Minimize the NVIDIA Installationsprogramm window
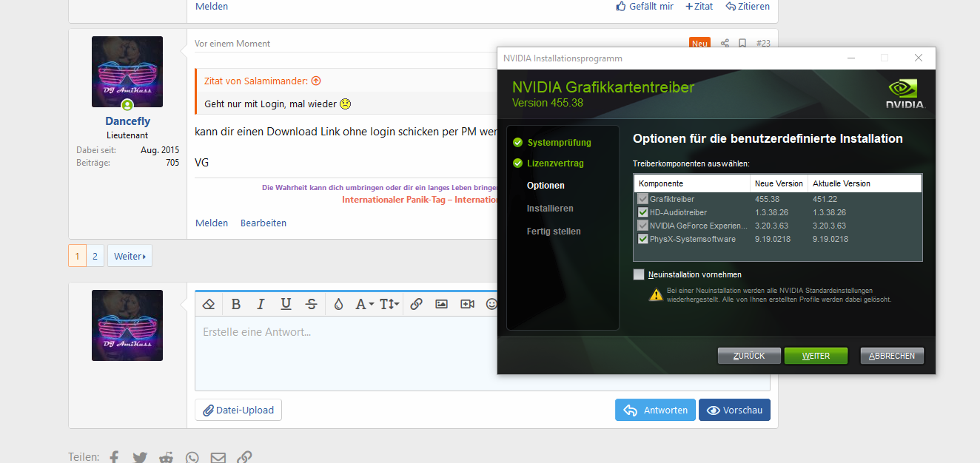 click(850, 58)
